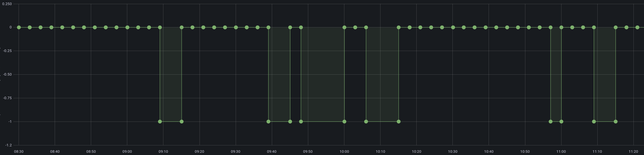Click the rightmost zero-value data point
Image resolution: width=644 pixels, height=155 pixels.
coord(637,27)
